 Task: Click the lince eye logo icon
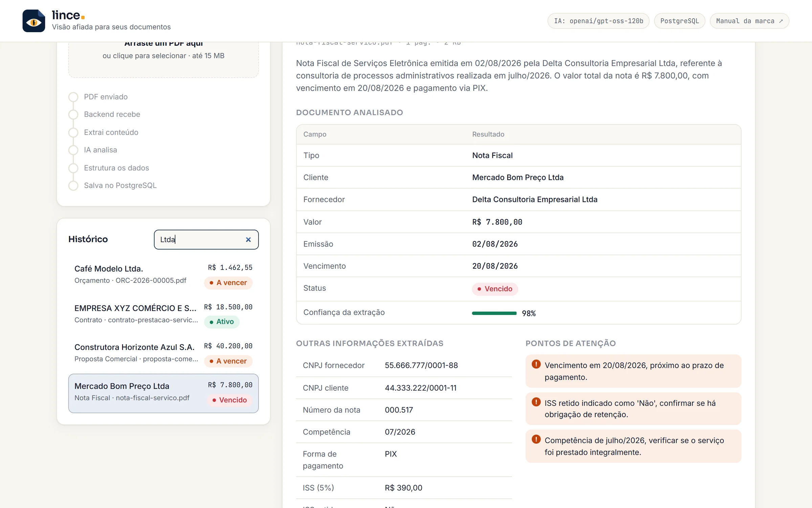tap(34, 21)
